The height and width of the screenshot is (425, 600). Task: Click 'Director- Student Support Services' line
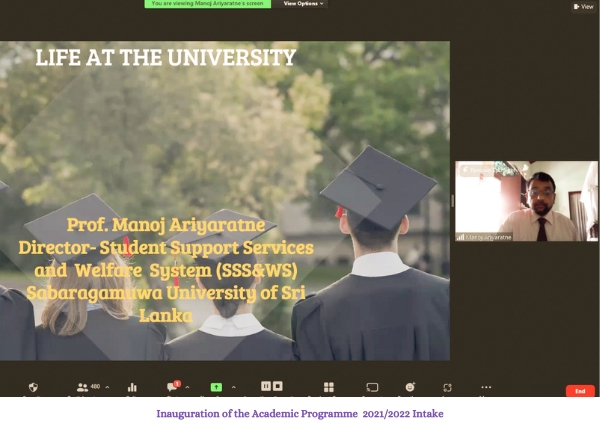point(166,248)
